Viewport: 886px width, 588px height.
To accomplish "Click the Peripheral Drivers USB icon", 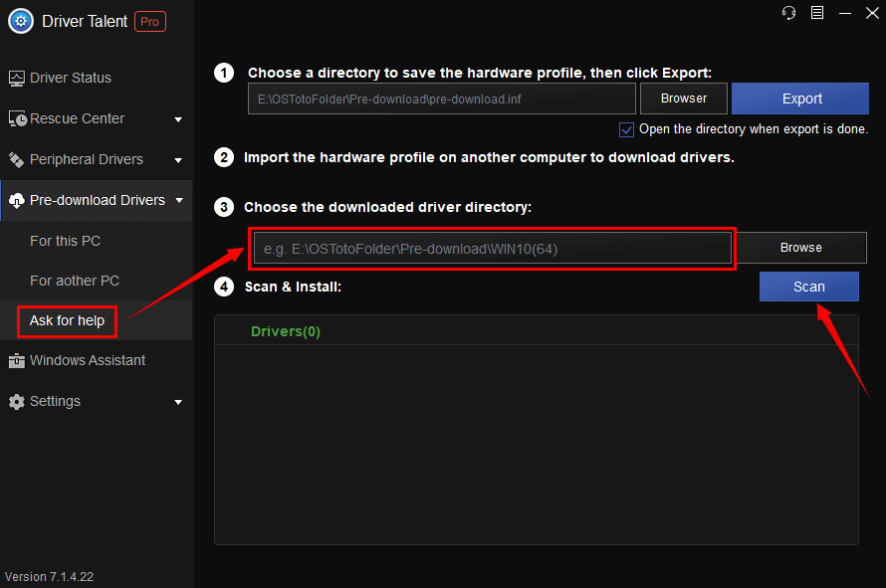I will tap(18, 159).
